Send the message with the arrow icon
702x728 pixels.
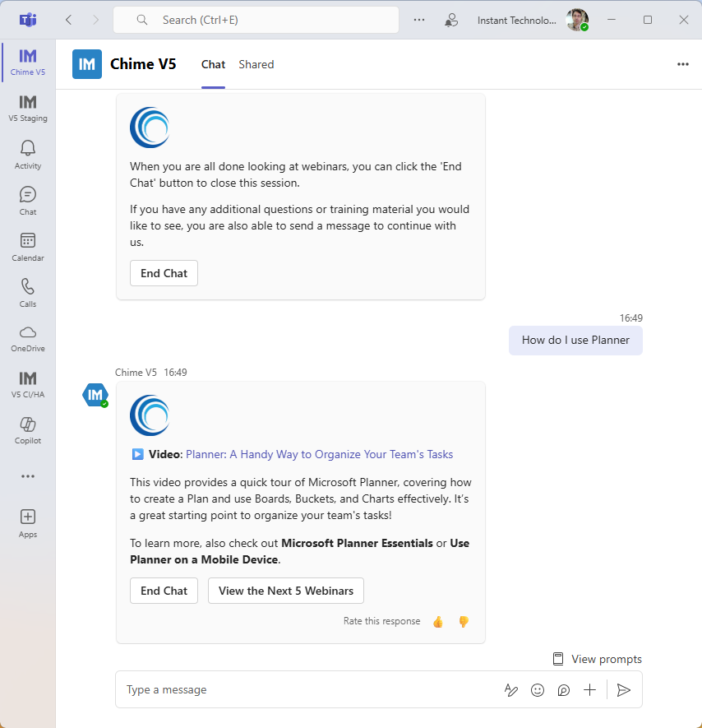624,690
